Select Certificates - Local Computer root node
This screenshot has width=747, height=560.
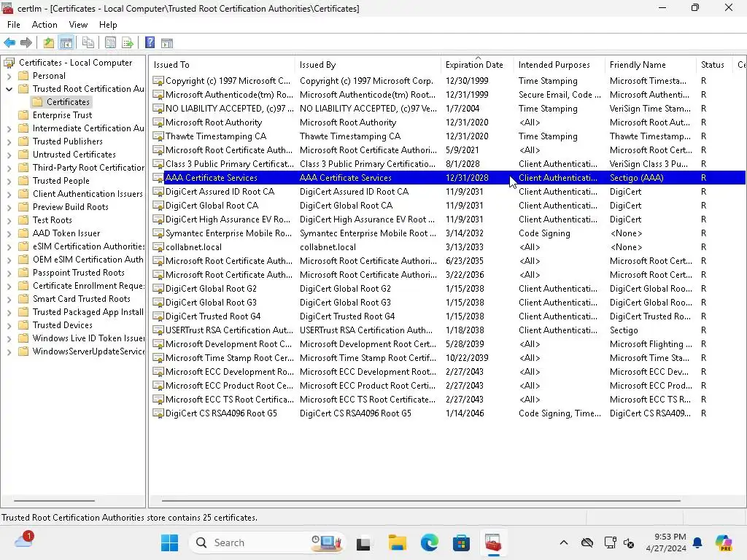pyautogui.click(x=75, y=63)
